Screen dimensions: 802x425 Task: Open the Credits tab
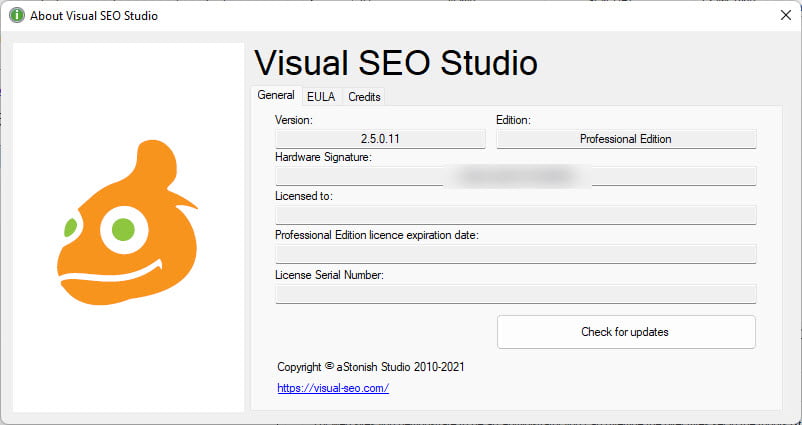click(x=364, y=97)
